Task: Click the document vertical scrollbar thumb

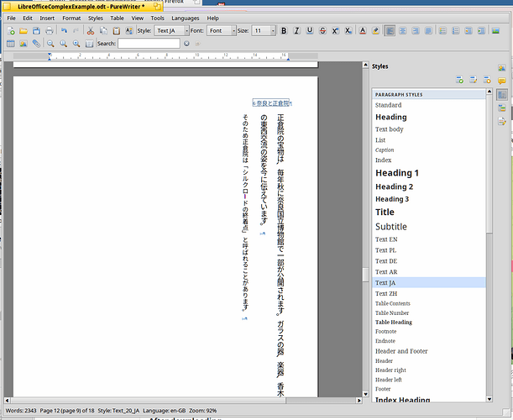Action: 366,275
